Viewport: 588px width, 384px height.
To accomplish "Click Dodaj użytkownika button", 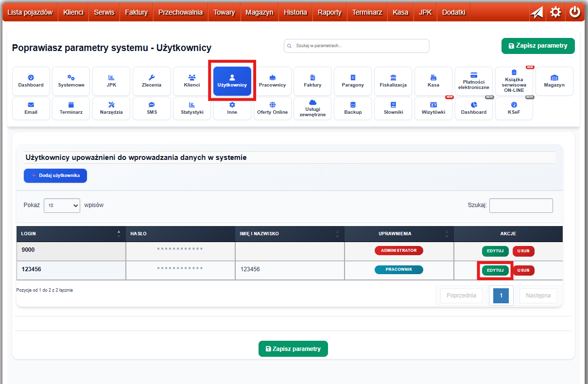I will [x=55, y=175].
